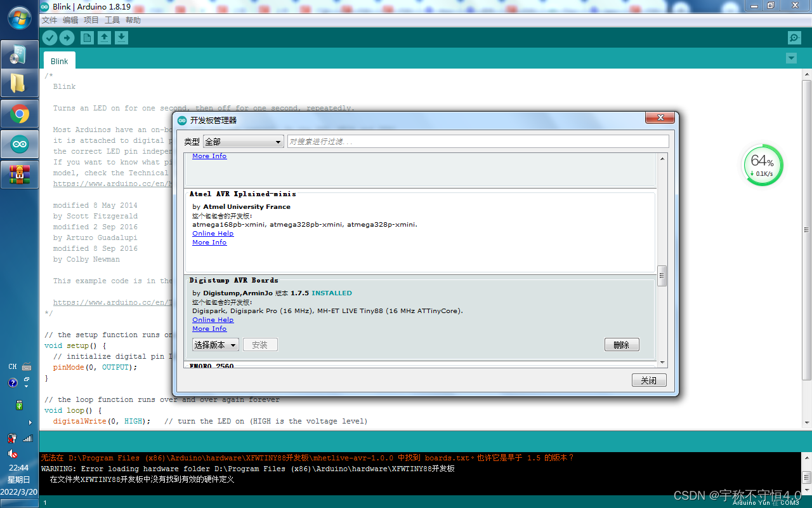812x508 pixels.
Task: Click the 关闭 close button
Action: [x=649, y=380]
